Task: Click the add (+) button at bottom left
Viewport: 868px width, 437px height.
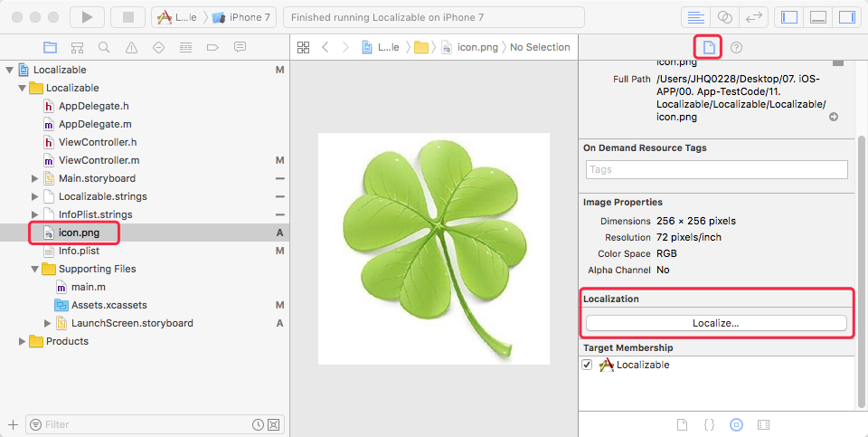Action: coord(13,423)
